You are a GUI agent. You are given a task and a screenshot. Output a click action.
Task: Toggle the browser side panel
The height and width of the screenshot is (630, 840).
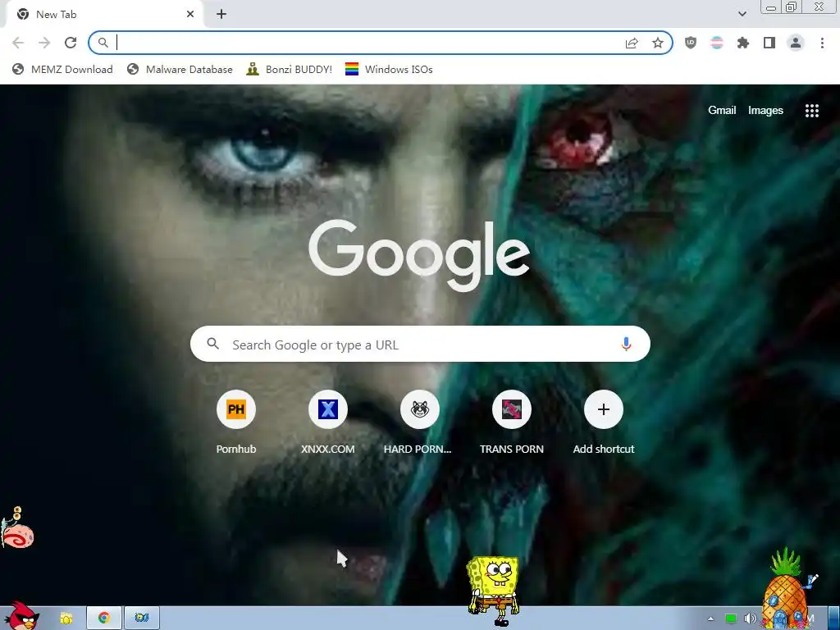click(x=769, y=43)
